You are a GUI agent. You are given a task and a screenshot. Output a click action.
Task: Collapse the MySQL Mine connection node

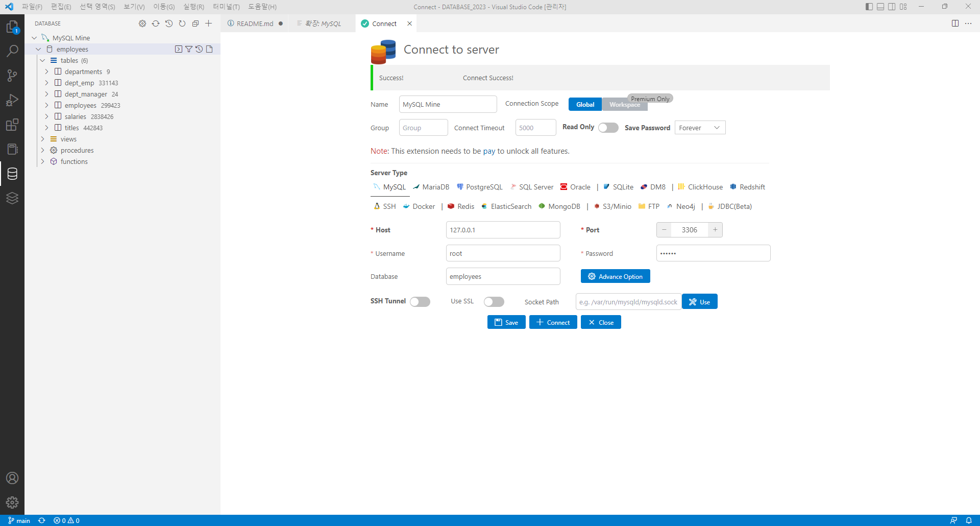pos(34,38)
